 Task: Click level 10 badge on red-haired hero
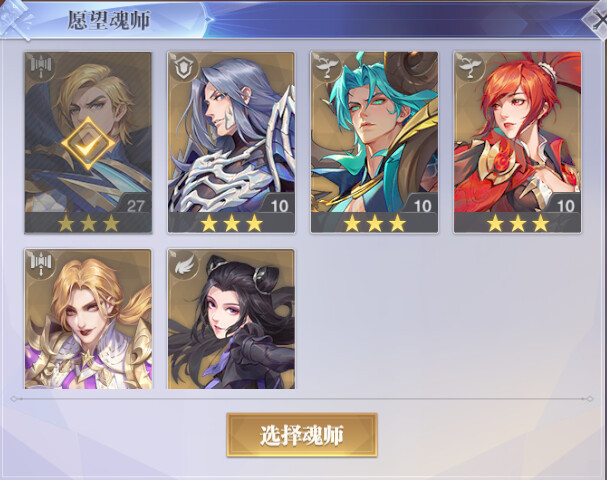click(565, 206)
